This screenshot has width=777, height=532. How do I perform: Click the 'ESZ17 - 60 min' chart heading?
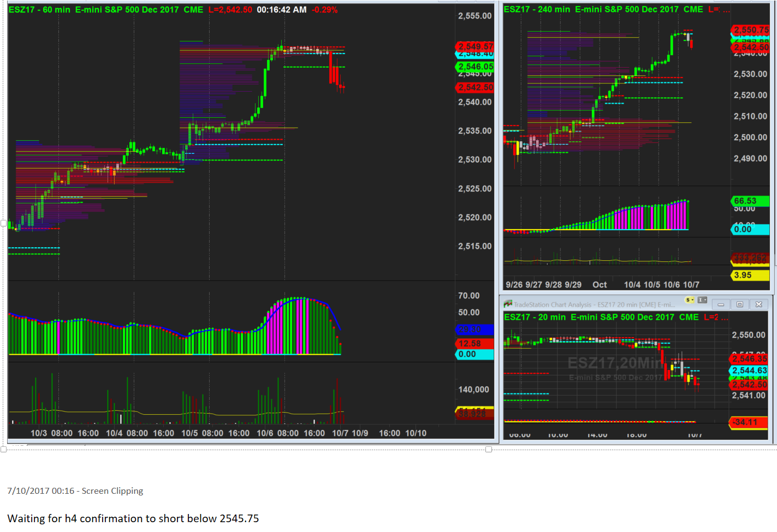(x=39, y=10)
